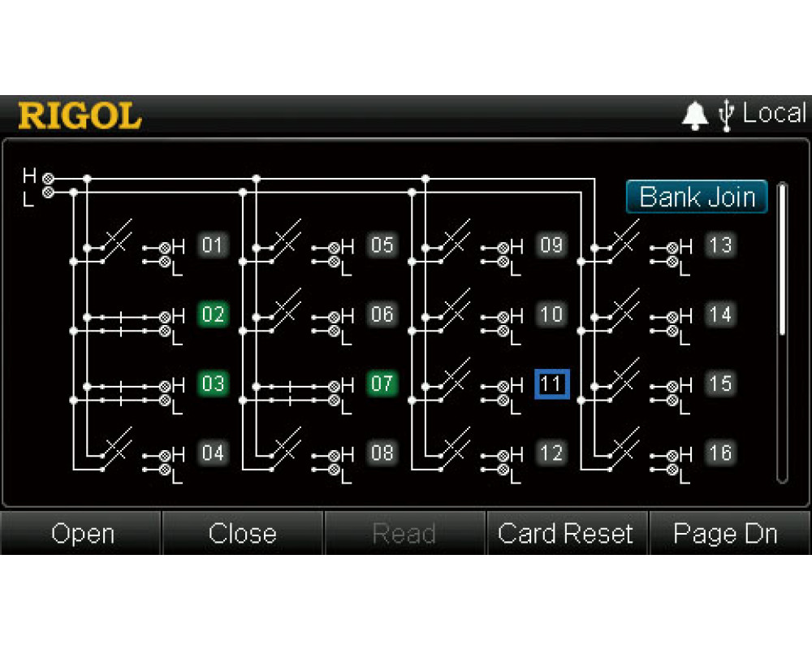Image resolution: width=812 pixels, height=650 pixels.
Task: Click the RIGOL logo
Action: click(x=80, y=116)
